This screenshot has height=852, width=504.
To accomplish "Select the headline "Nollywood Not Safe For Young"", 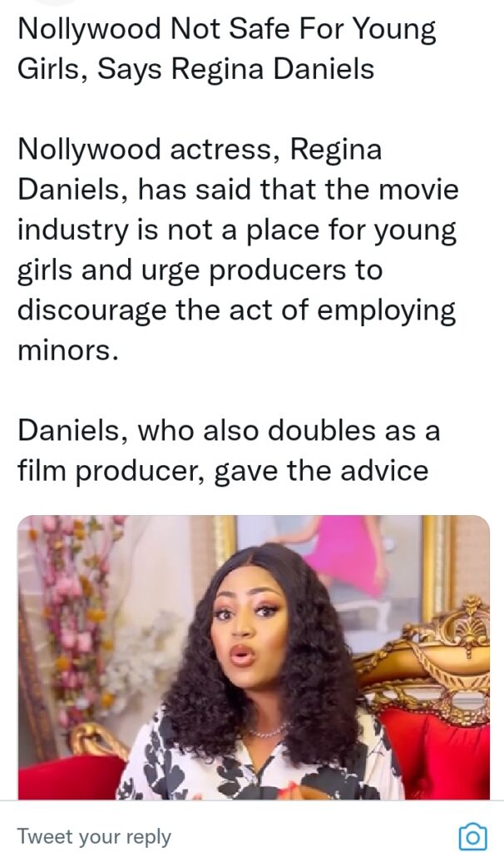I will (x=226, y=30).
